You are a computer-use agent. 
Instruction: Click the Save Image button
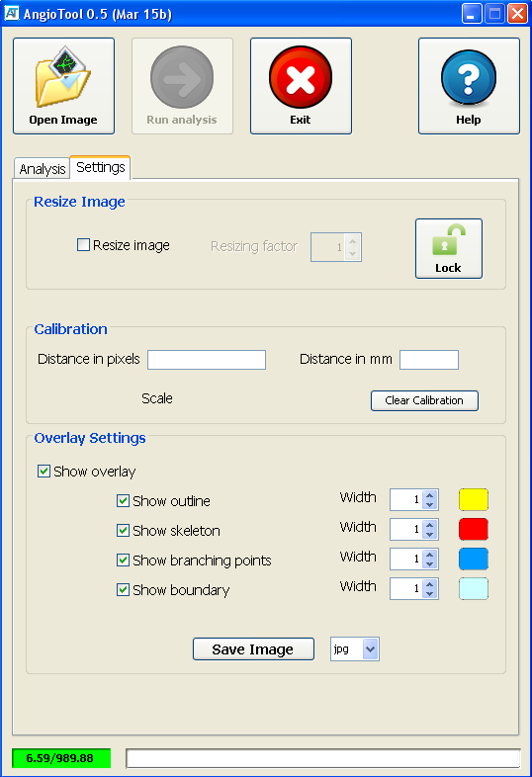tap(253, 649)
